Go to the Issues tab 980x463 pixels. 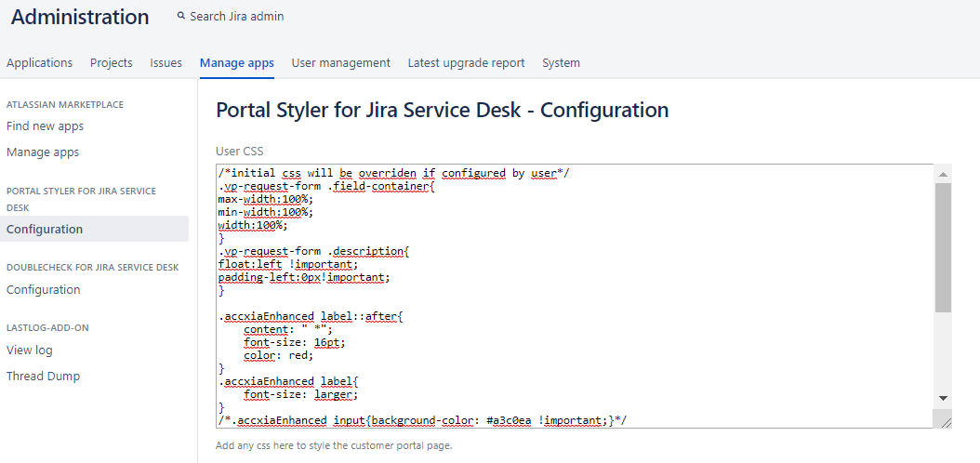click(x=166, y=62)
